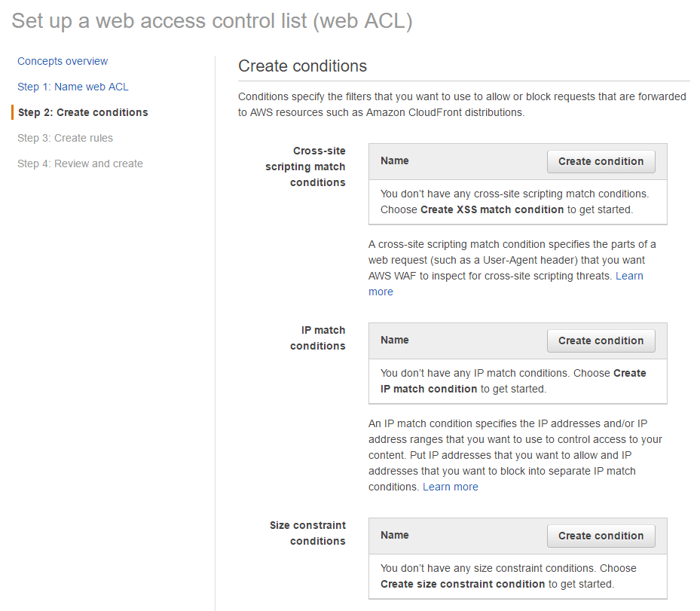Jump to Step 4: Review and create

point(80,163)
